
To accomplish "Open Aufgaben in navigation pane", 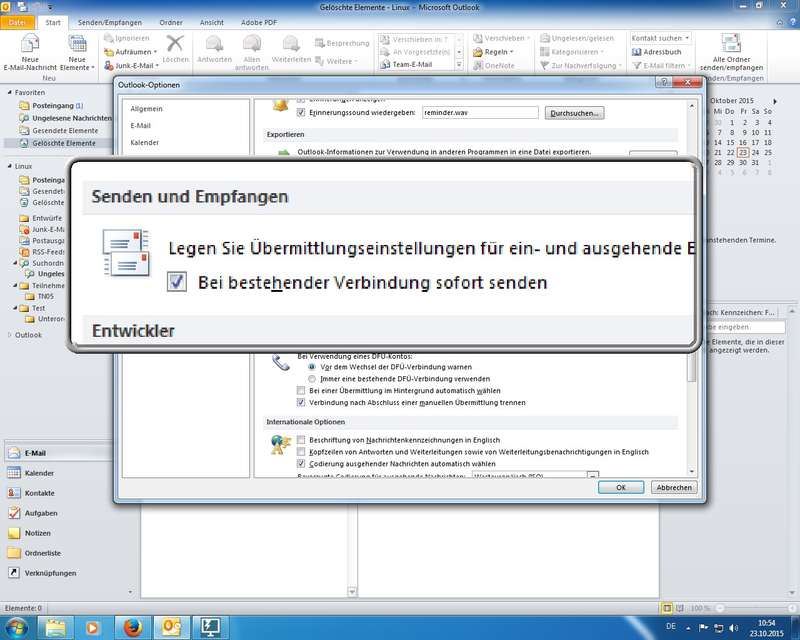I will [x=33, y=513].
